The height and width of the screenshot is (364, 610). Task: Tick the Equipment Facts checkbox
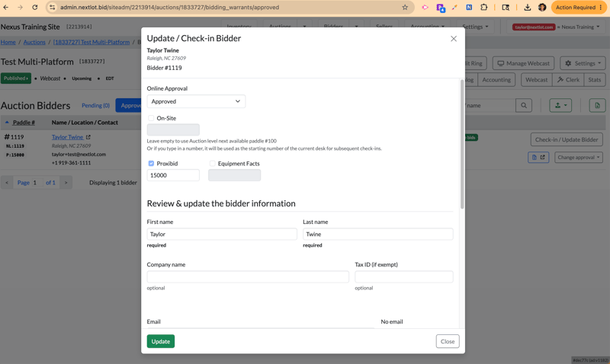pyautogui.click(x=213, y=164)
